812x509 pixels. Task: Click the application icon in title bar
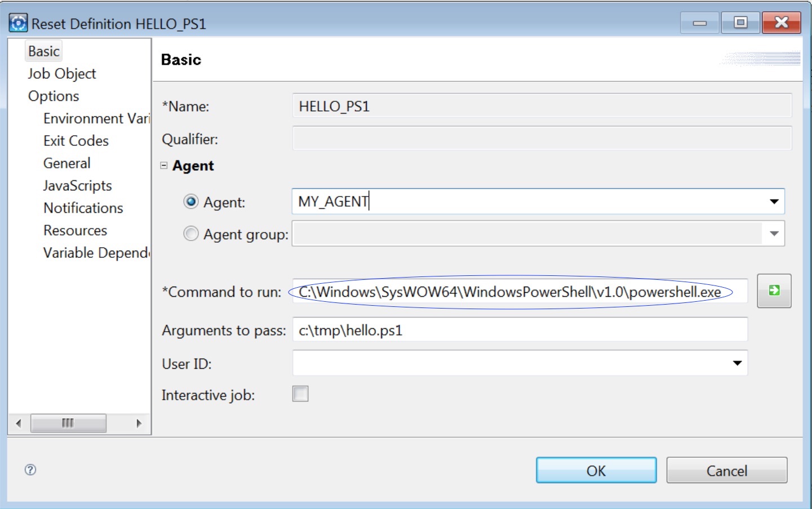tap(18, 23)
